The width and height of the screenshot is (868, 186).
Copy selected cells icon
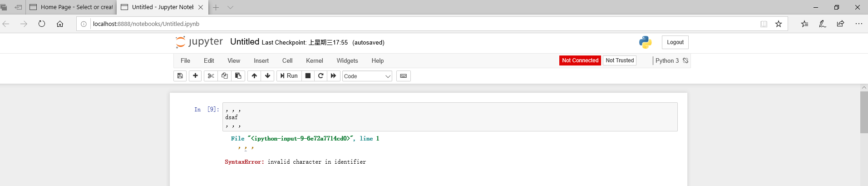(224, 76)
